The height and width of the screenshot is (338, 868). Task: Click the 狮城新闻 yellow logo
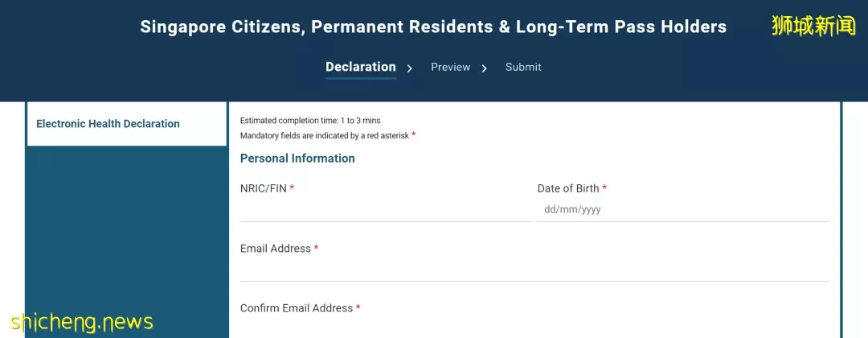813,26
